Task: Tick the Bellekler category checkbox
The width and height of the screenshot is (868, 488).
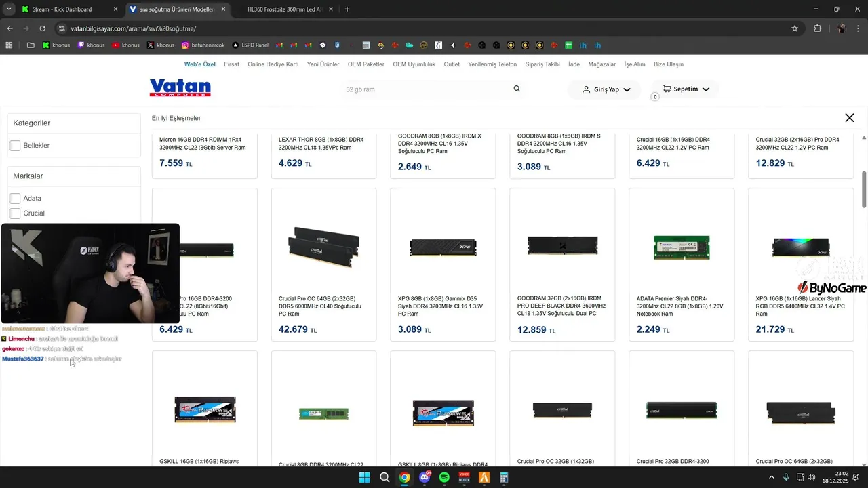Action: (x=16, y=145)
